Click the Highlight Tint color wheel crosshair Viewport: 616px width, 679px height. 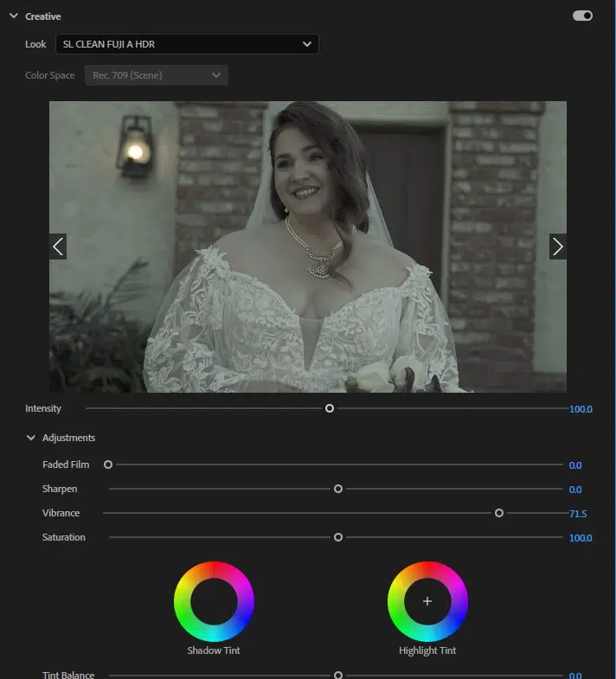pyautogui.click(x=427, y=601)
